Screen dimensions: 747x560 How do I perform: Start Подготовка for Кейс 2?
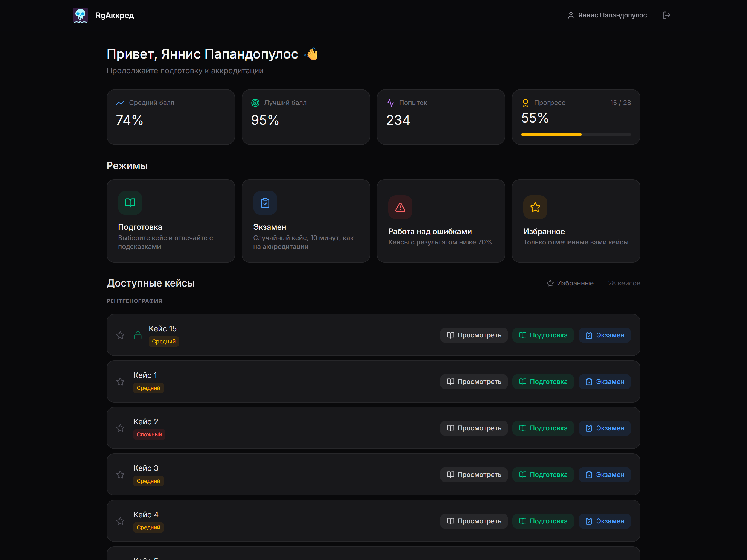(543, 428)
